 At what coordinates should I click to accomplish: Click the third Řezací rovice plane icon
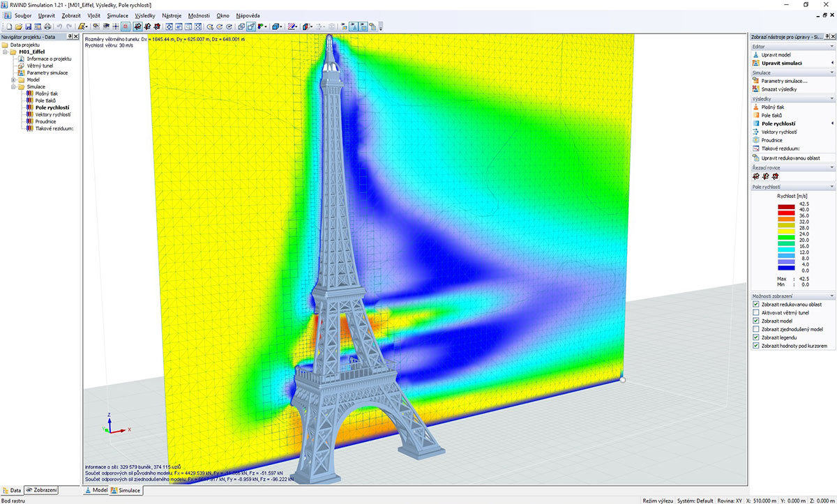(774, 176)
